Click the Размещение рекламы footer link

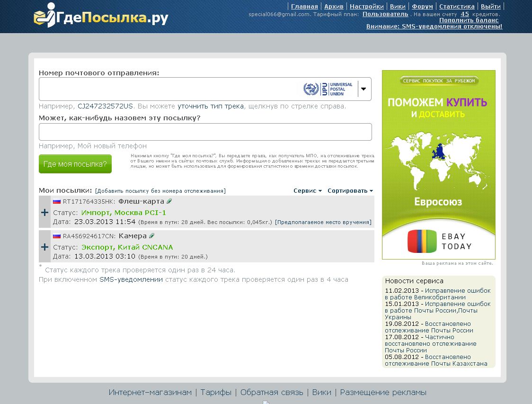(x=383, y=393)
